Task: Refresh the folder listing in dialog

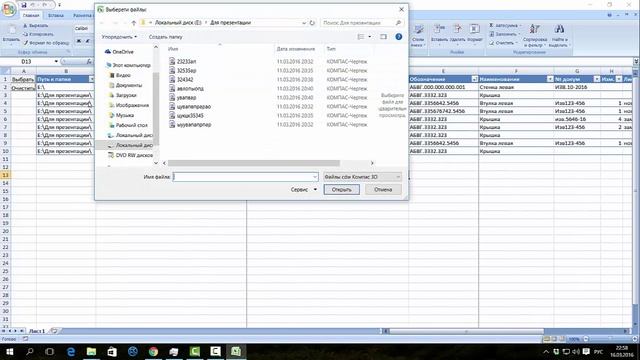Action: (x=312, y=23)
